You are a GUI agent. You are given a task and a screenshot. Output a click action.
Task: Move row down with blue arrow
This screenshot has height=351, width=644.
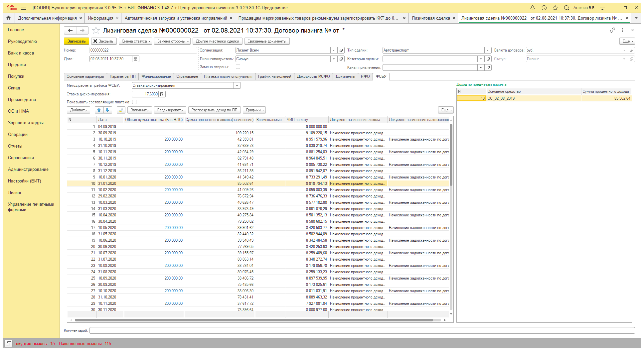coord(107,110)
